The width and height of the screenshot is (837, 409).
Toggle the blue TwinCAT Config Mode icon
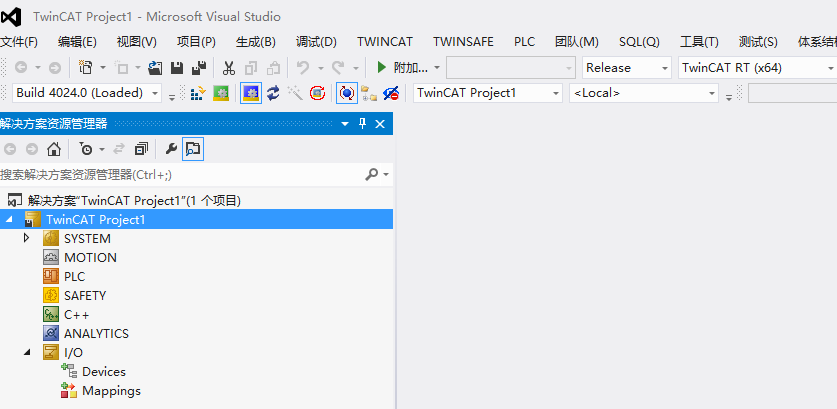coord(251,93)
